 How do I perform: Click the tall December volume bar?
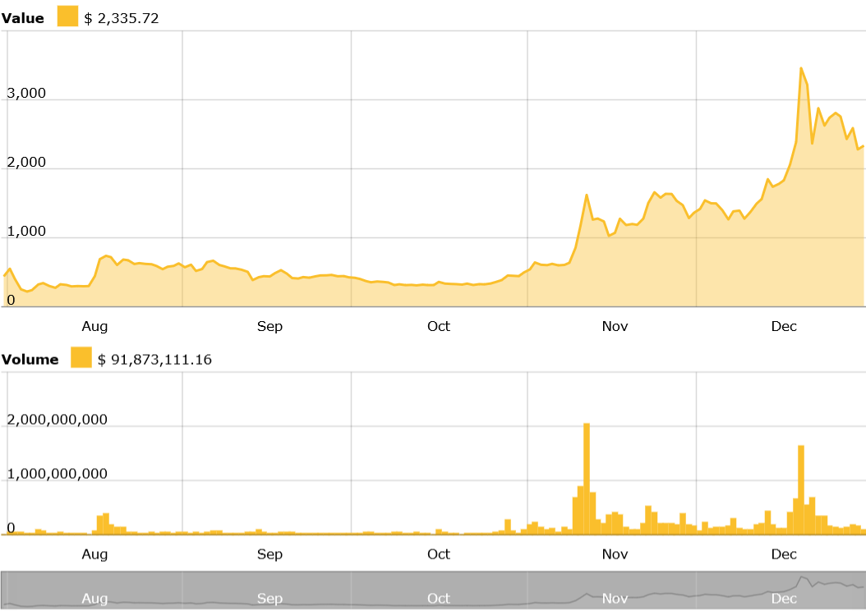[801, 490]
